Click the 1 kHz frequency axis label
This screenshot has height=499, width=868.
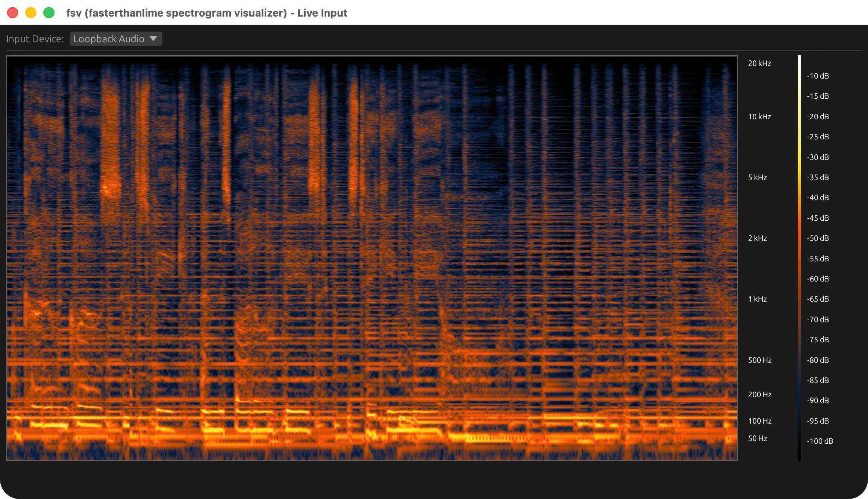(757, 299)
